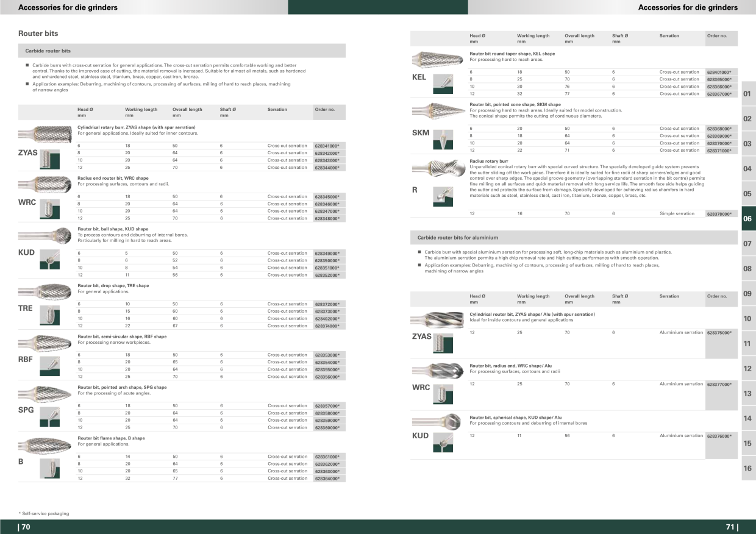Click the aluminium WRC application icon
Image resolution: width=756 pixels, height=534 pixels.
click(x=443, y=394)
